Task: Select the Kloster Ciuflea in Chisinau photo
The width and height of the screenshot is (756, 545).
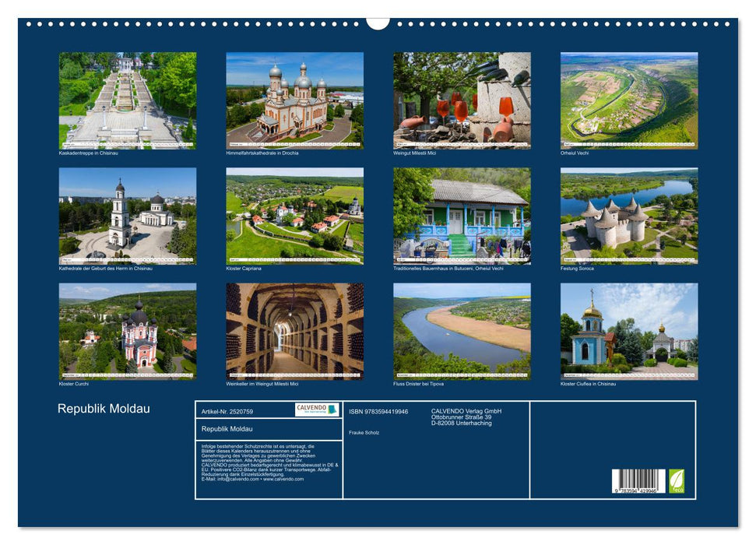Action: coord(629,332)
